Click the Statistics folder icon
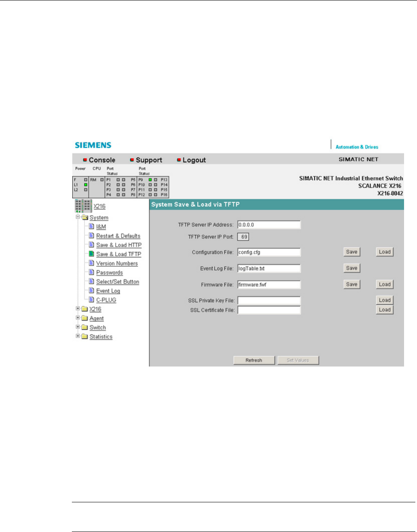The width and height of the screenshot is (417, 532). point(85,336)
